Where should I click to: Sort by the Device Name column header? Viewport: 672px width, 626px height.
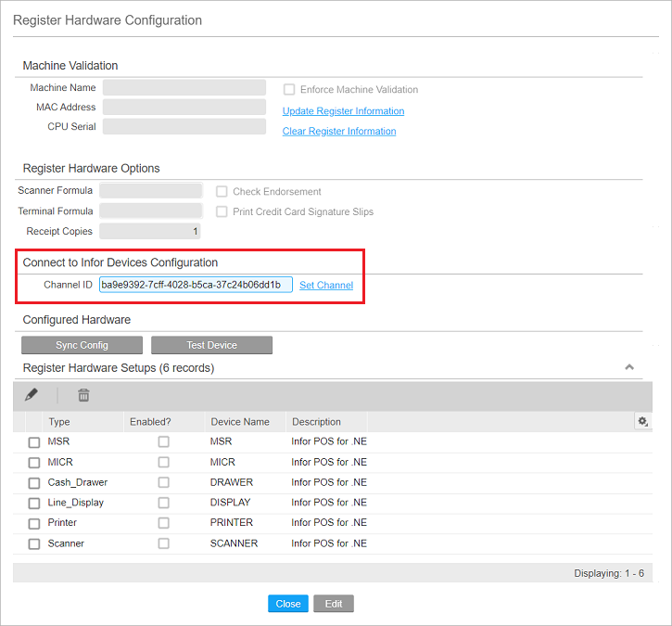pyautogui.click(x=240, y=422)
